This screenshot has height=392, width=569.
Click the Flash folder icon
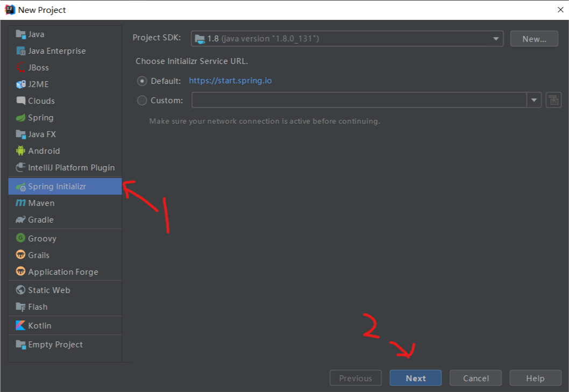point(20,307)
